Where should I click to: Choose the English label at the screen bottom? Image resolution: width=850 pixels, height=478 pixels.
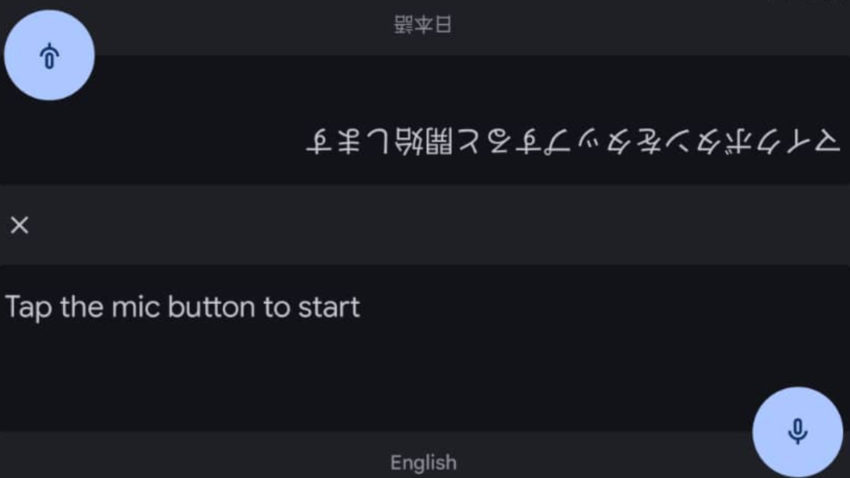click(423, 462)
